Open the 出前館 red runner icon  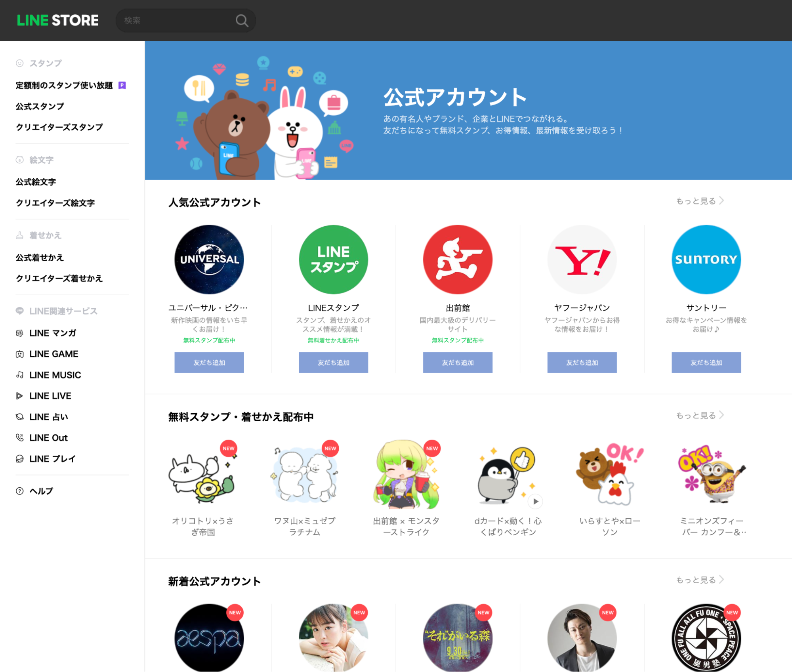point(458,260)
